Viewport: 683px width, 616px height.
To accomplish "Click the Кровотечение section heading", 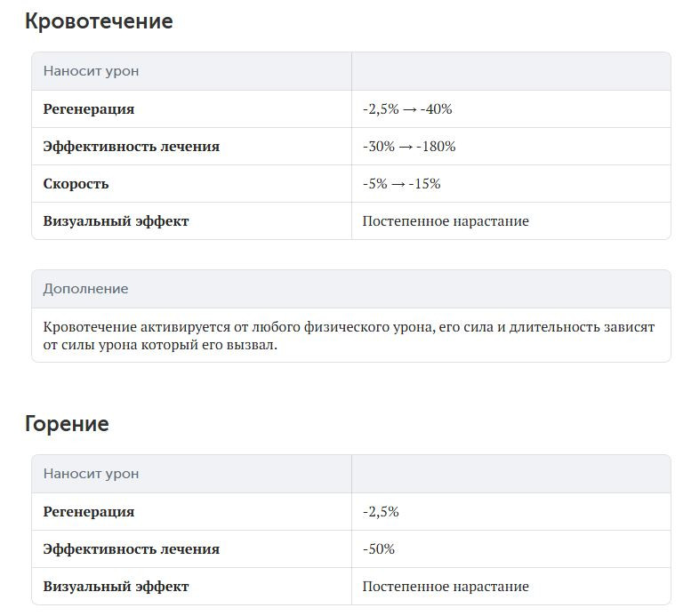I will pyautogui.click(x=99, y=22).
